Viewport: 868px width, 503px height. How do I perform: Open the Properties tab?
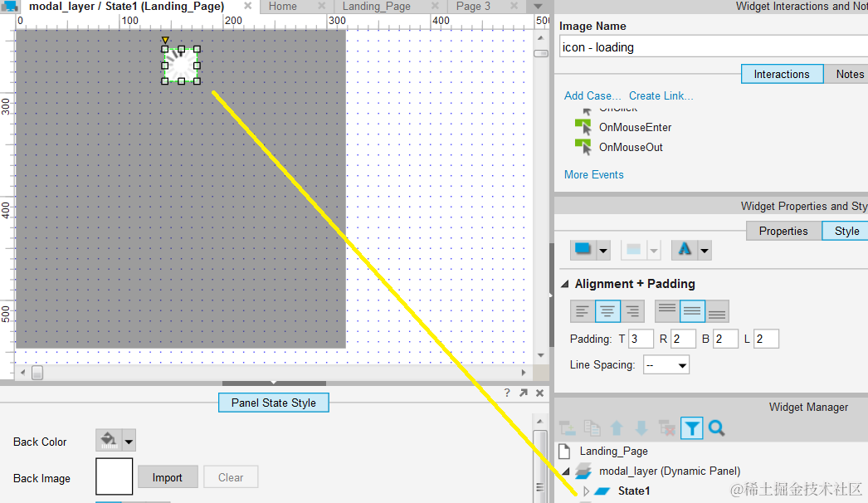point(783,231)
